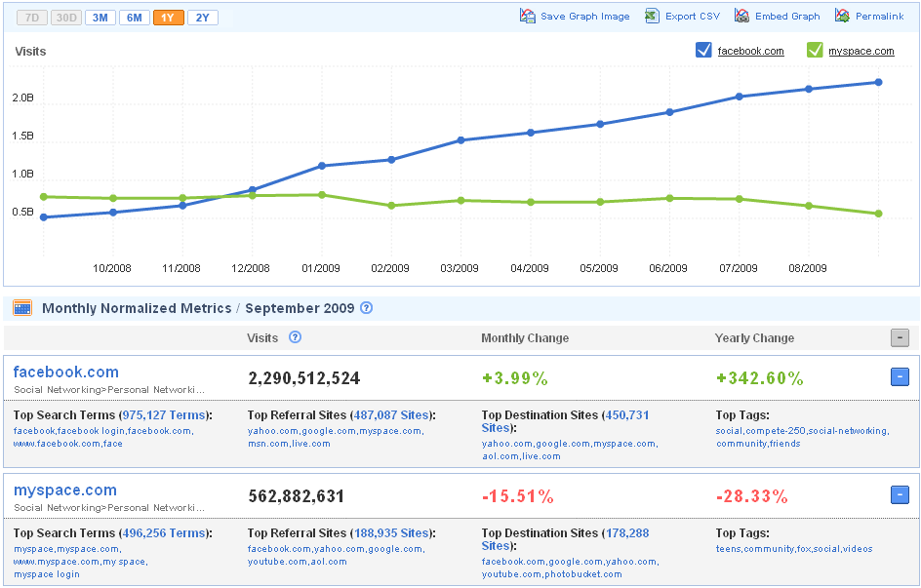
Task: Click facebook's yearly change +342.60%
Action: coord(759,378)
